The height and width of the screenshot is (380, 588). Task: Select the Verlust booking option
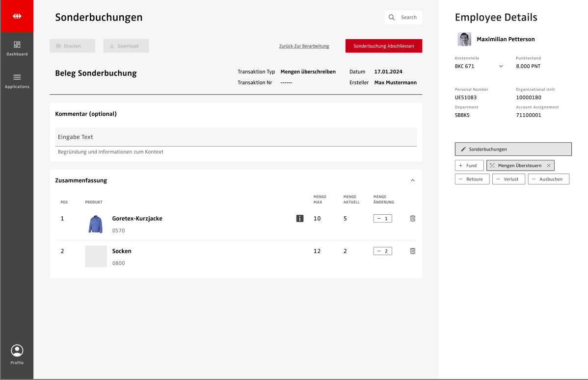click(508, 179)
